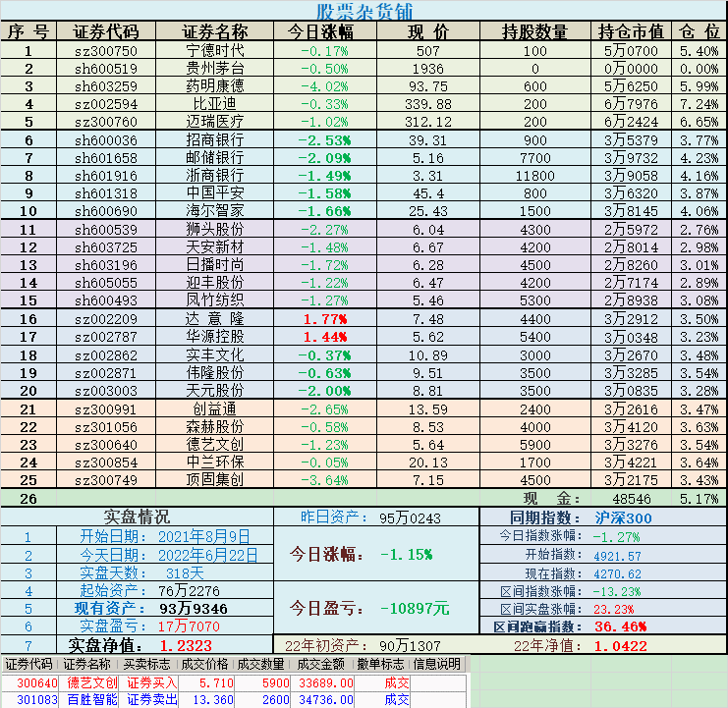The width and height of the screenshot is (728, 708).
Task: Click stock name 凤竹纺织
Action: click(215, 300)
